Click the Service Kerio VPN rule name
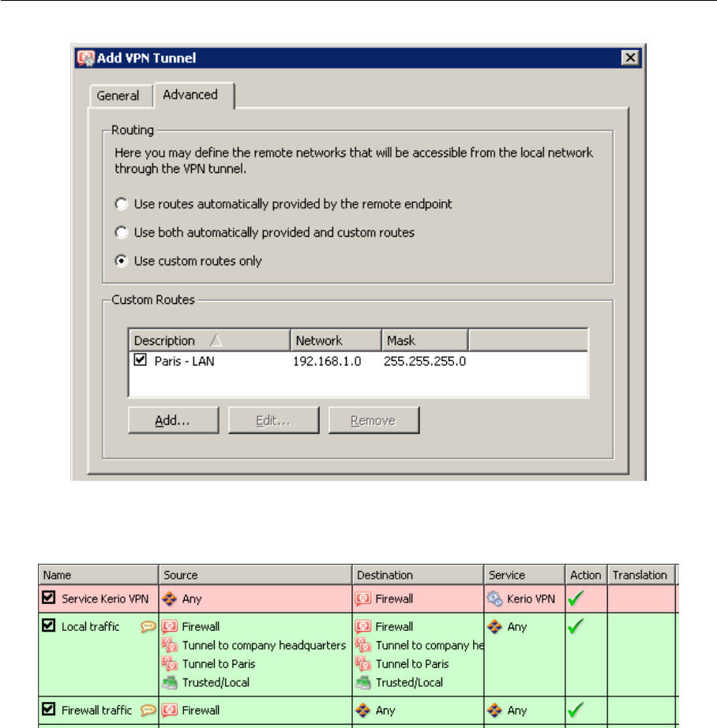Screen dimensions: 717x728 [x=105, y=599]
